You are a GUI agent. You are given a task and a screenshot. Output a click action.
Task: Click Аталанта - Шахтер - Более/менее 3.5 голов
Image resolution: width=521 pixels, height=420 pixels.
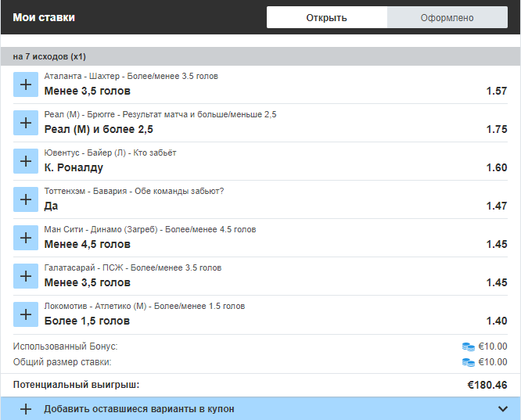tap(131, 76)
